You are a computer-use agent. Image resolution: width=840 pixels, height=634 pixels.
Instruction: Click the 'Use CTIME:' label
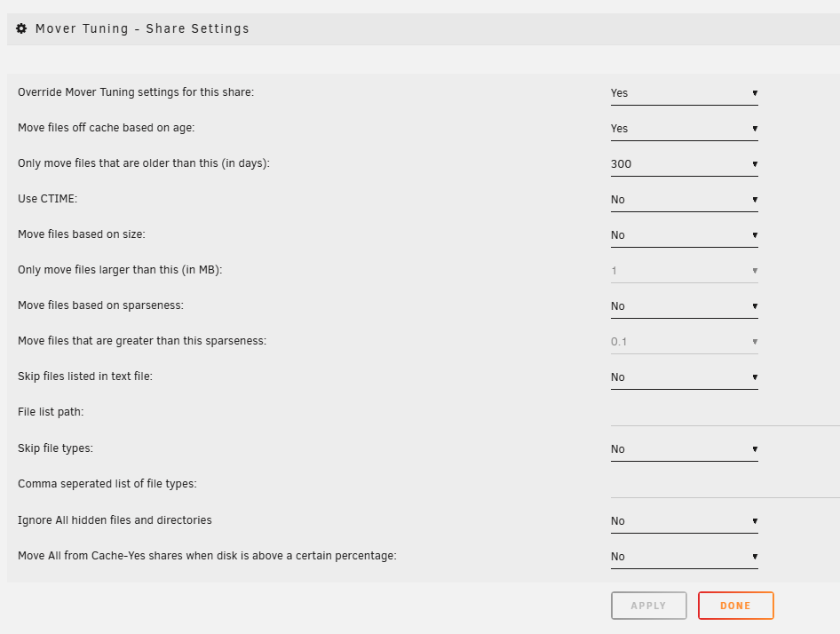[47, 199]
